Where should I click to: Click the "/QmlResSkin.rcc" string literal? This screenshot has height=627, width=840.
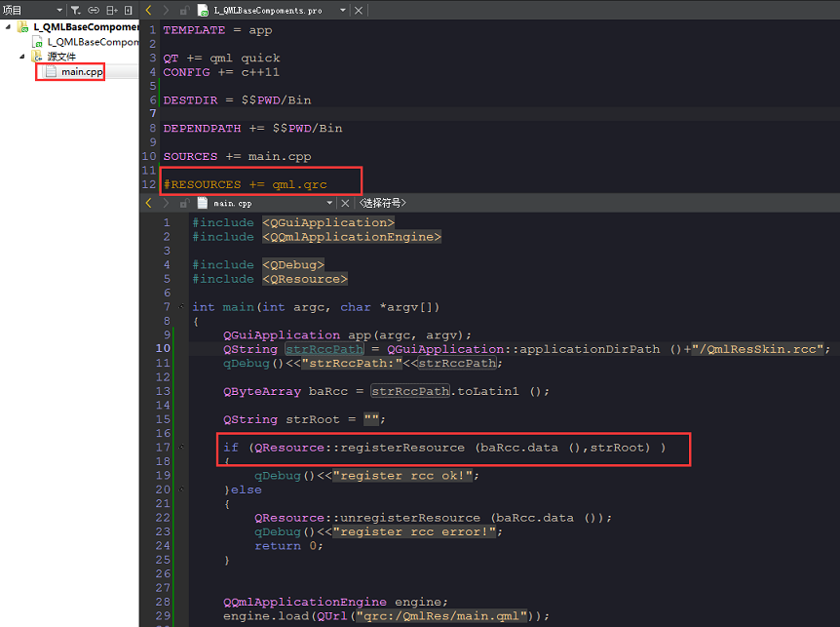pyautogui.click(x=757, y=349)
